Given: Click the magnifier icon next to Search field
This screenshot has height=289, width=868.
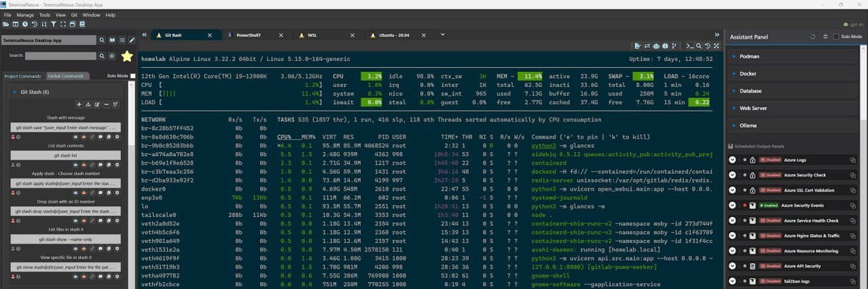Looking at the screenshot, I should click(x=102, y=56).
